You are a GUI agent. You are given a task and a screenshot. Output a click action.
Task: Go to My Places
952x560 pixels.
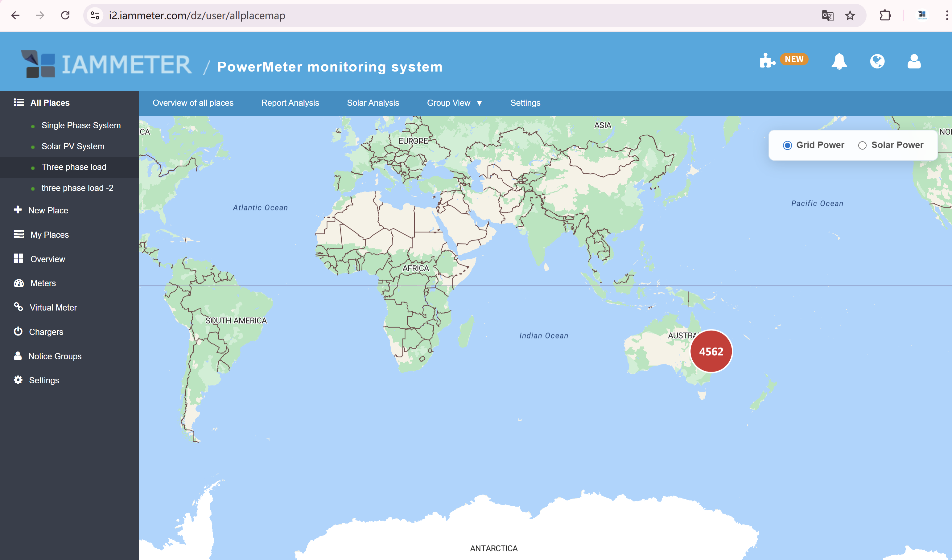49,235
